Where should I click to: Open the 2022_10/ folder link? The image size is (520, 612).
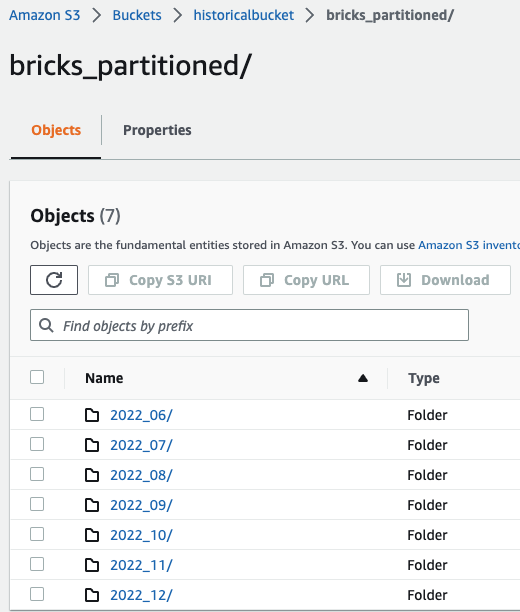141,535
